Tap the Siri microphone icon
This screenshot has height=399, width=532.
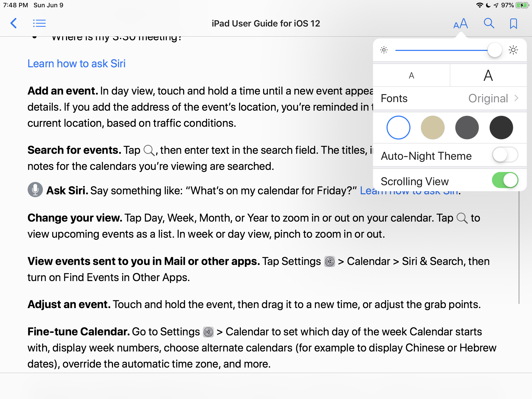pyautogui.click(x=35, y=190)
